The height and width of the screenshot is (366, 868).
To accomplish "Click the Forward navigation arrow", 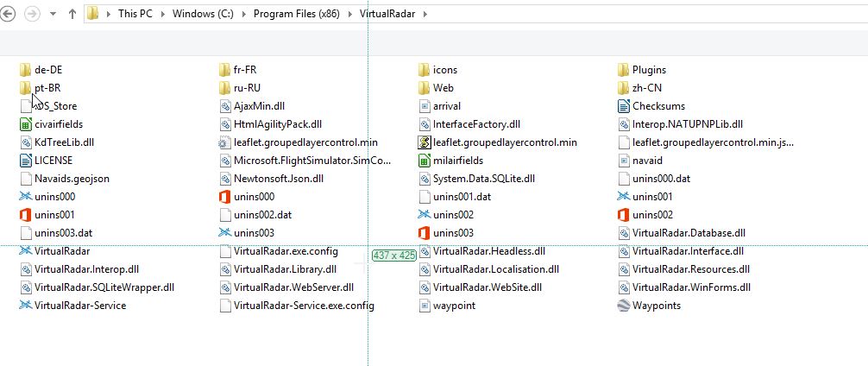I will pyautogui.click(x=32, y=14).
